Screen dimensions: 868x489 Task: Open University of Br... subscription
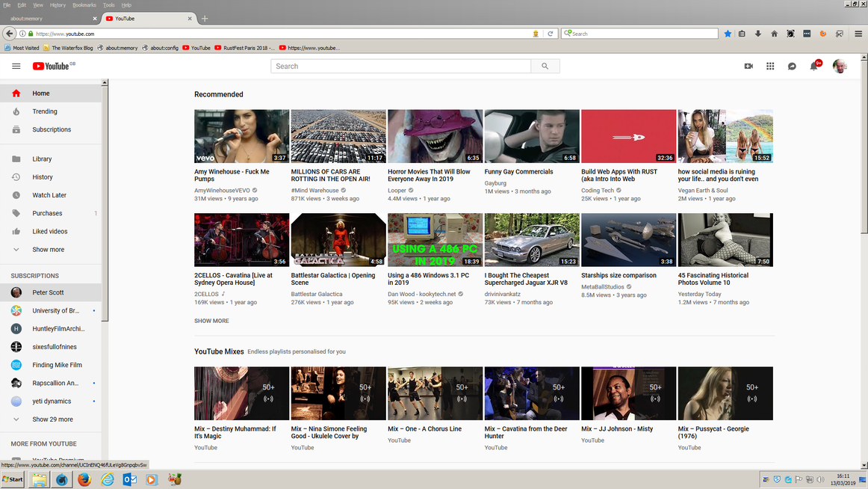pyautogui.click(x=51, y=311)
